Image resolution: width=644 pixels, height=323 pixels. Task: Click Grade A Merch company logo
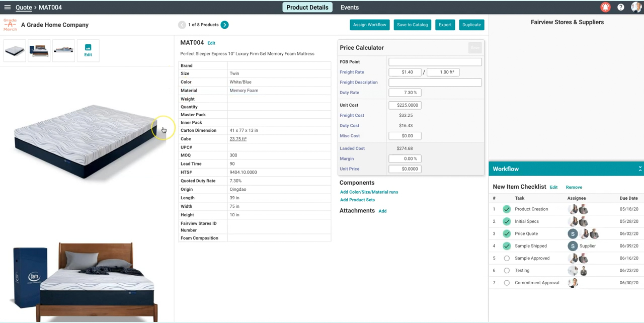point(10,25)
